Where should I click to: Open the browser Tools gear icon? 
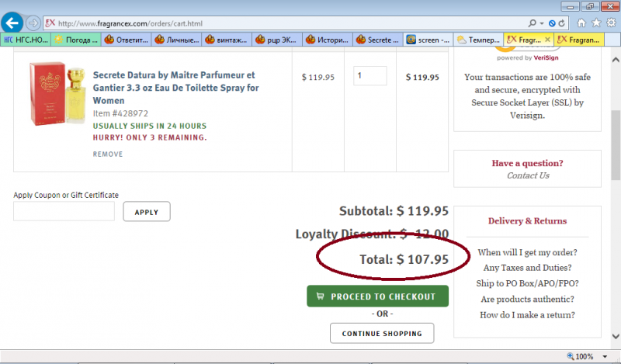(612, 23)
